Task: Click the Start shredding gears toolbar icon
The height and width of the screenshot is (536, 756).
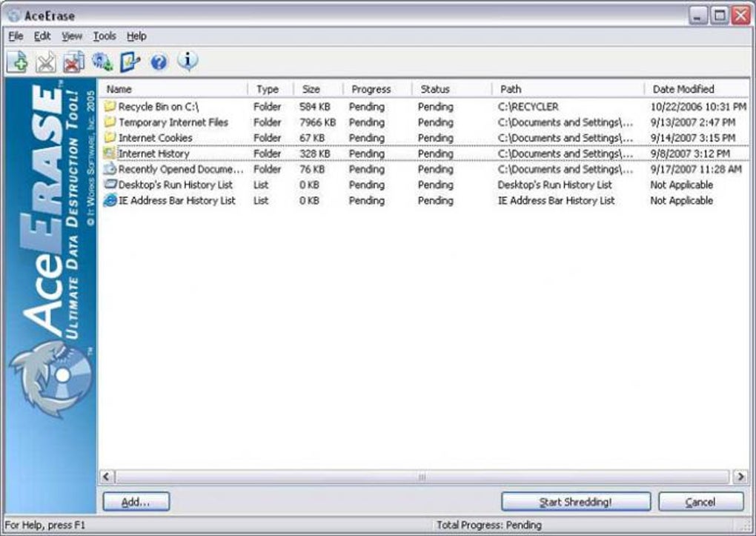Action: (x=102, y=62)
